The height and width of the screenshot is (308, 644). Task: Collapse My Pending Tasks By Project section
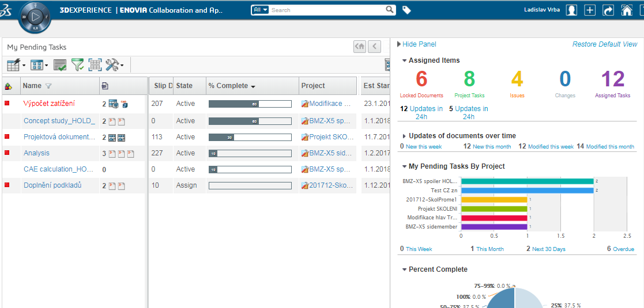[x=405, y=166]
